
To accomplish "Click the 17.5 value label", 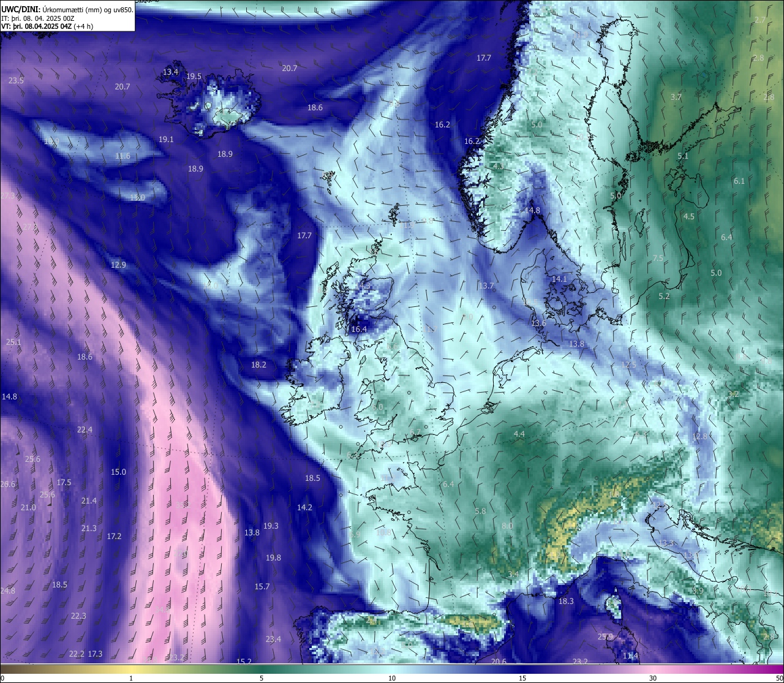I will point(64,482).
